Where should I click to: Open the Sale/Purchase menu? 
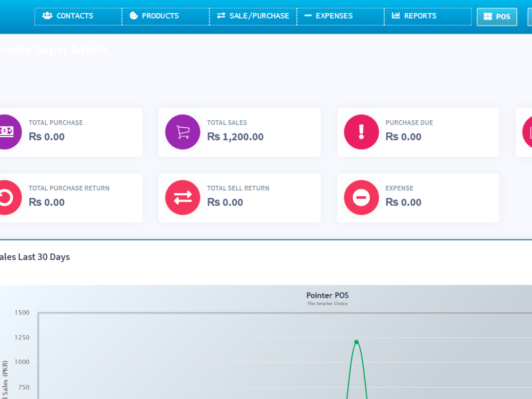[253, 16]
